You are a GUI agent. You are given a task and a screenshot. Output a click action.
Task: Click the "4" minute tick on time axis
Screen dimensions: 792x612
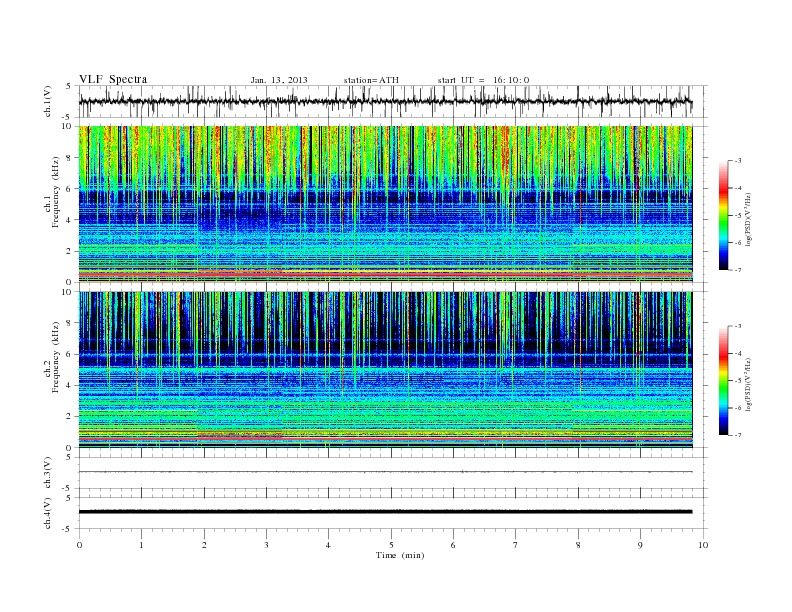coord(329,545)
